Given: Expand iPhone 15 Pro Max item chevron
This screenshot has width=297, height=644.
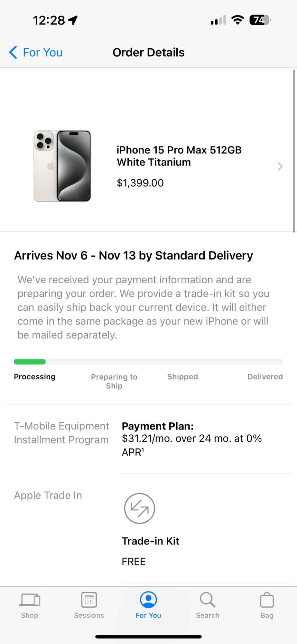Looking at the screenshot, I should click(280, 166).
